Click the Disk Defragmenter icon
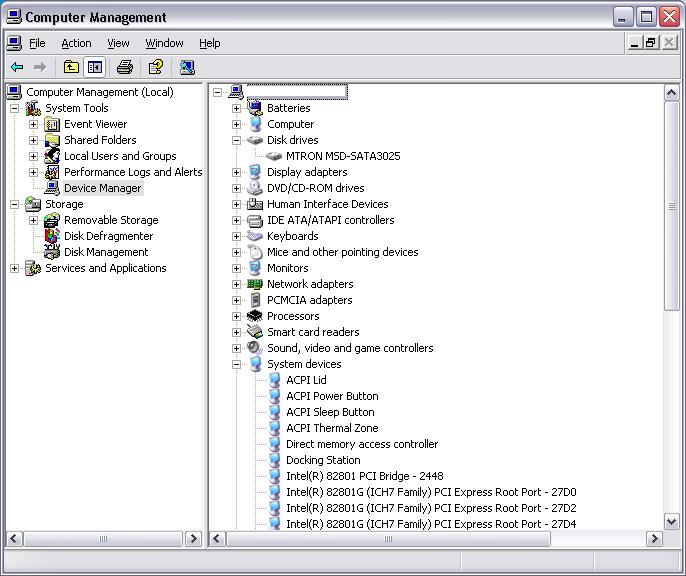This screenshot has width=686, height=576. click(52, 236)
